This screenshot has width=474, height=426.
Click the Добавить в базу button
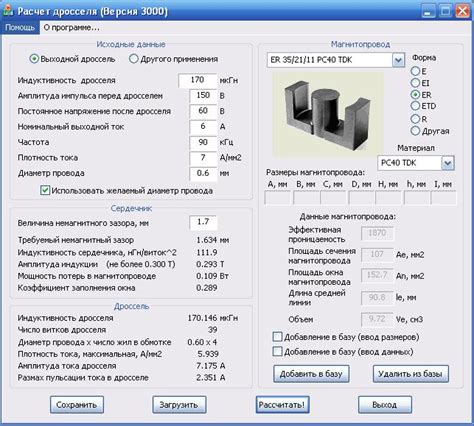311,374
